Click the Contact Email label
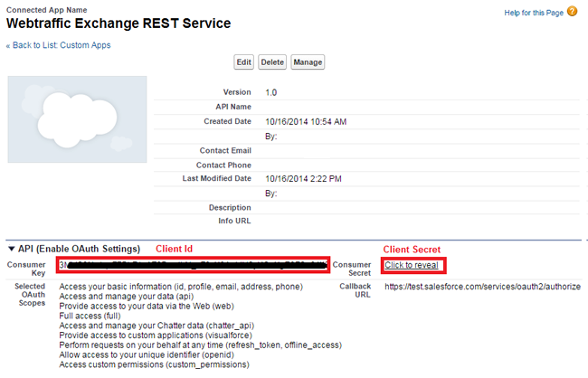This screenshot has height=378, width=588. tap(225, 151)
